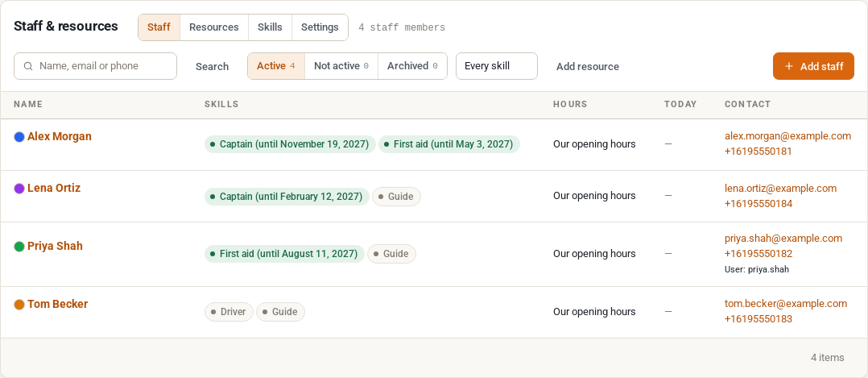Click Priya Shah's Guide badge
This screenshot has width=868, height=378.
[x=391, y=254]
